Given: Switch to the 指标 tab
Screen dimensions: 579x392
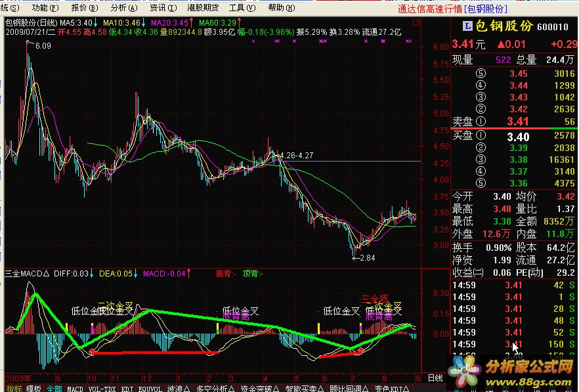Looking at the screenshot, I should click(x=14, y=388).
